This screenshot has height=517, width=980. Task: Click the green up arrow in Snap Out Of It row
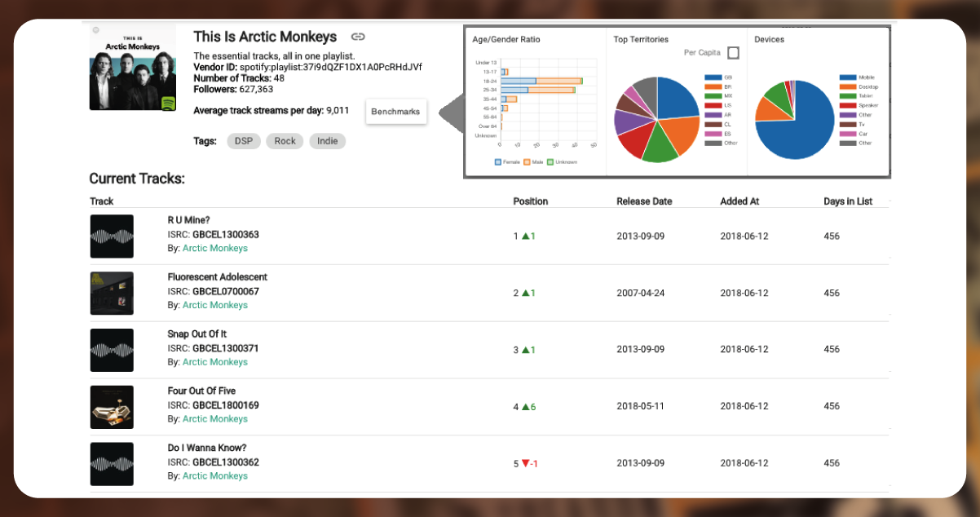tap(526, 350)
